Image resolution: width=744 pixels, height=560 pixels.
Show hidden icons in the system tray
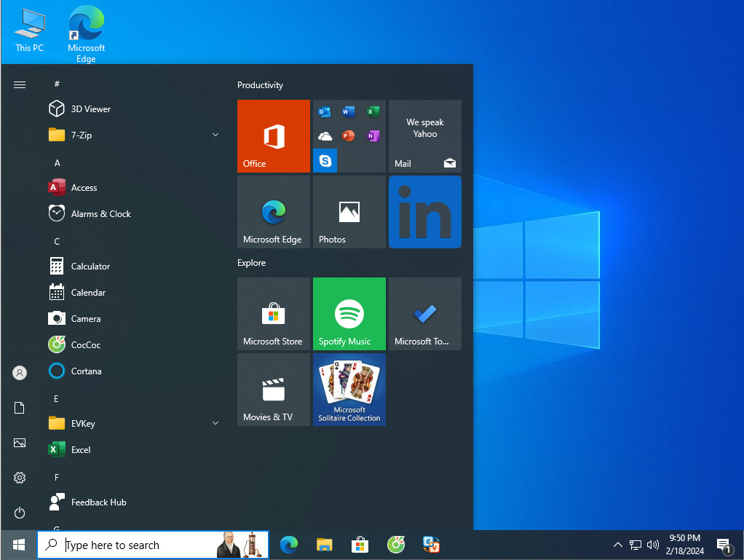click(x=617, y=544)
